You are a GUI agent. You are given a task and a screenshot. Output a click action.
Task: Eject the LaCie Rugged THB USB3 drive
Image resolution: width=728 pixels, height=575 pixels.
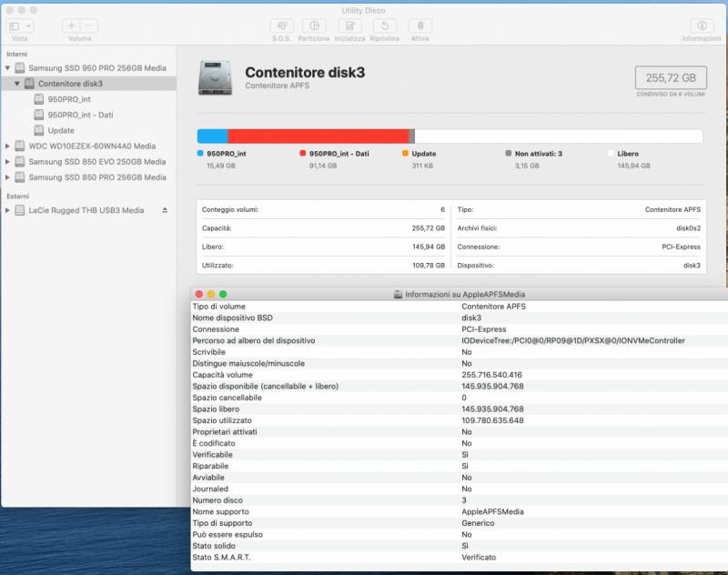[165, 210]
